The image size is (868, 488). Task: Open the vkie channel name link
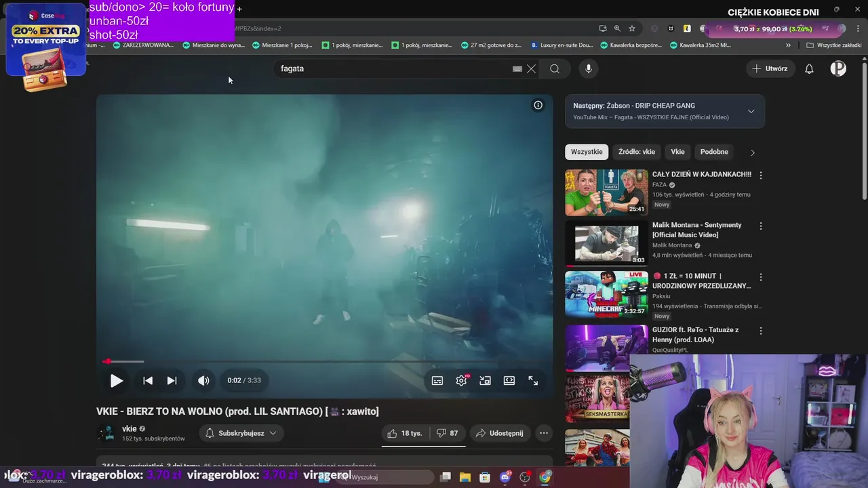coord(129,428)
